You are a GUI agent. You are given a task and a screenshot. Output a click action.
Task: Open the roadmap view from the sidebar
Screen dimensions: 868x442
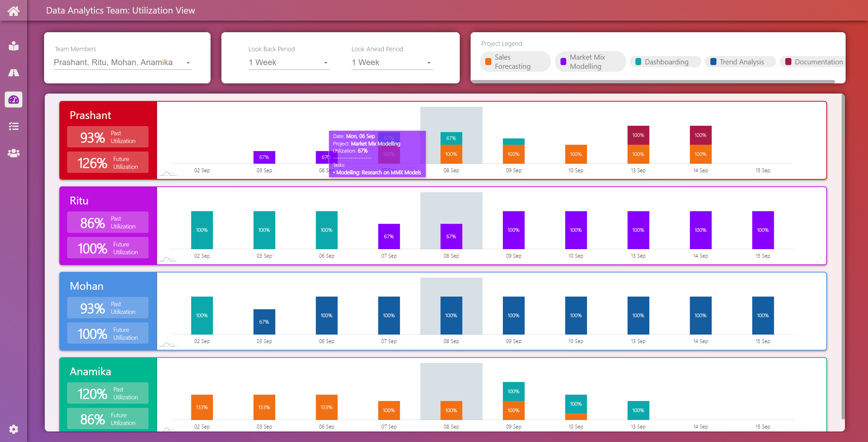(13, 73)
